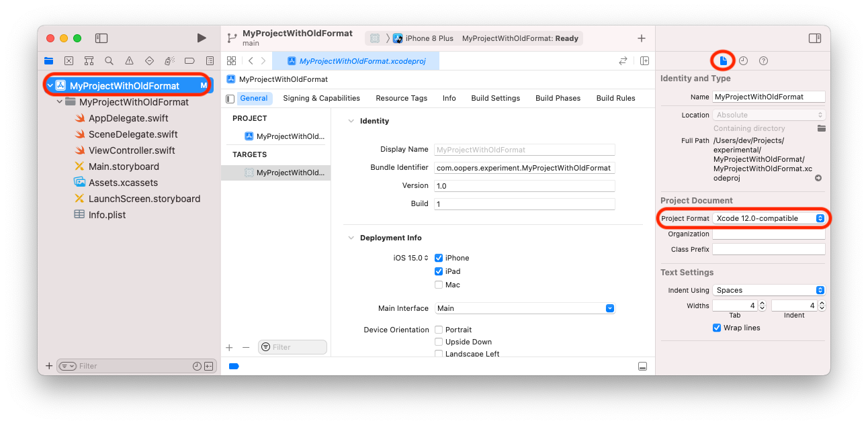Enable Portrait device orientation
This screenshot has width=868, height=425.
tap(439, 330)
